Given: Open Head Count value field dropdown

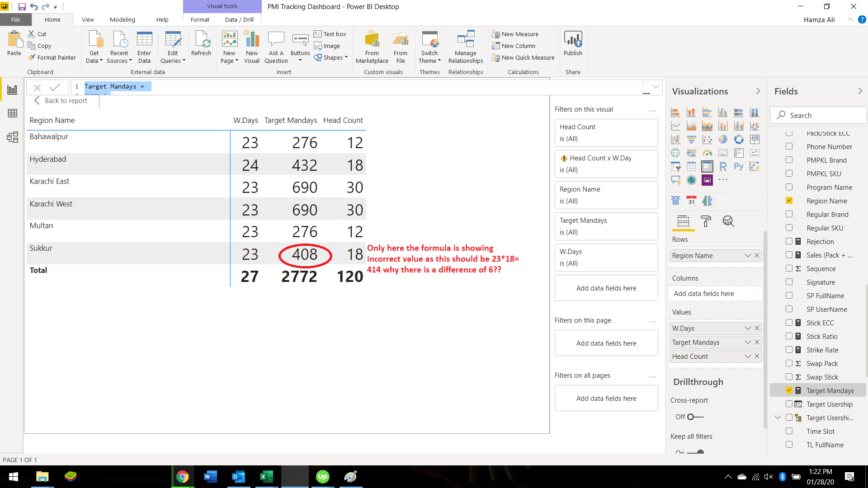Looking at the screenshot, I should point(747,356).
